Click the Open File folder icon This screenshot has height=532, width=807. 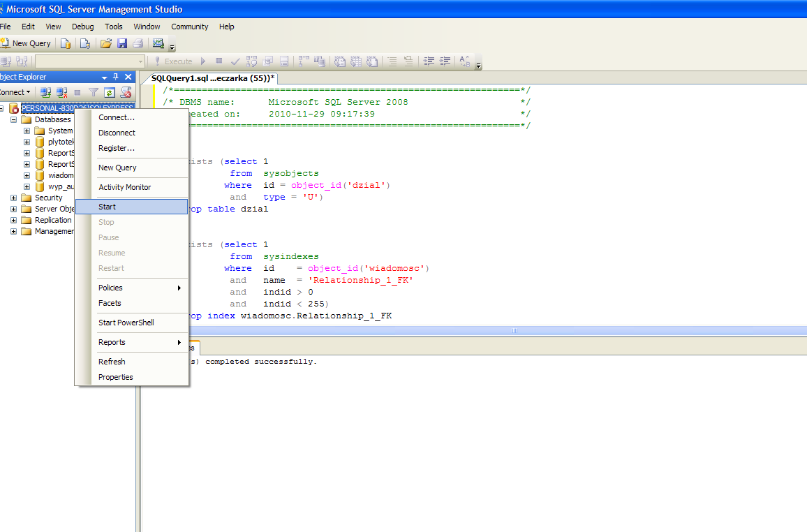coord(106,44)
